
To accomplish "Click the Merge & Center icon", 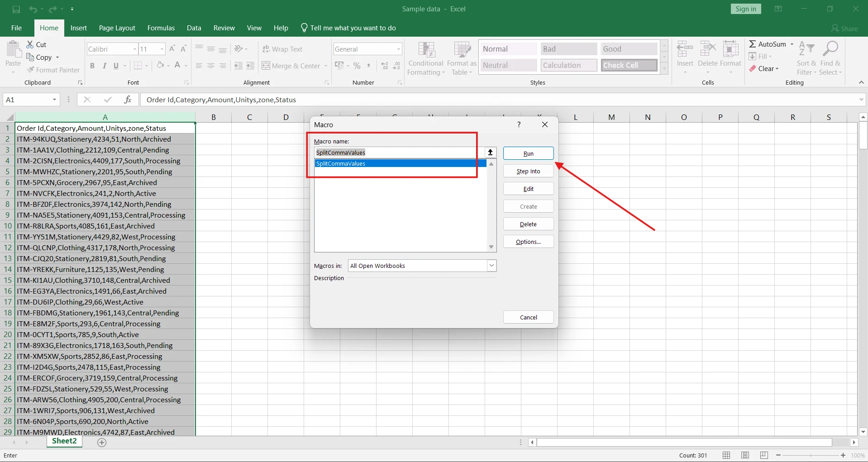I will (266, 66).
